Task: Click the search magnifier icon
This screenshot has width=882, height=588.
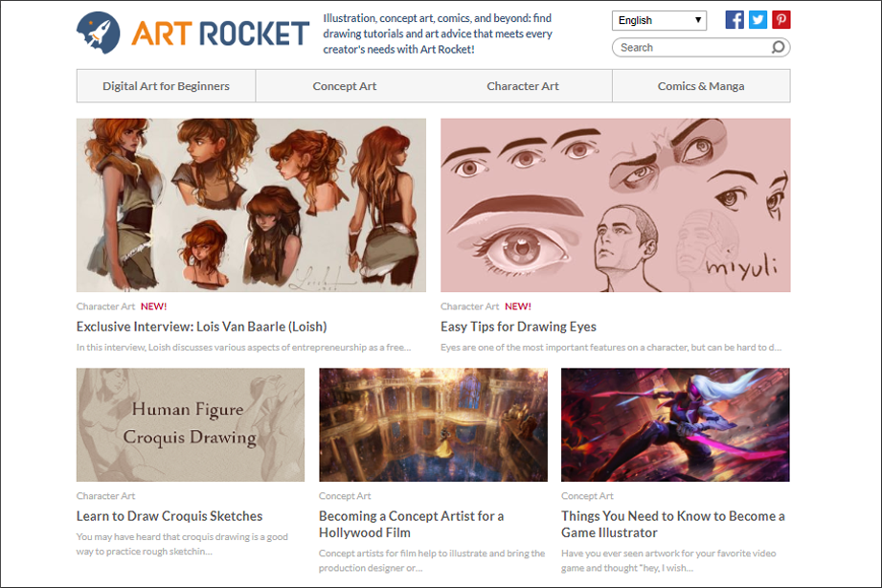Action: click(x=778, y=47)
